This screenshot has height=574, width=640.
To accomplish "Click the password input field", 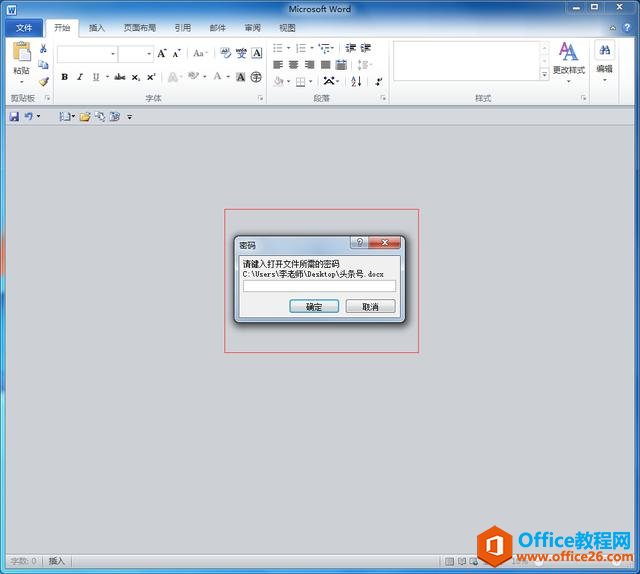I will click(x=320, y=286).
